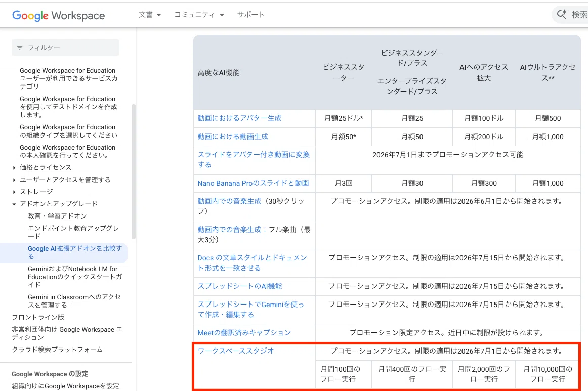This screenshot has height=391, width=588.
Task: Open GeminiおよびNotebook LM quick start guide
Action: tap(75, 277)
